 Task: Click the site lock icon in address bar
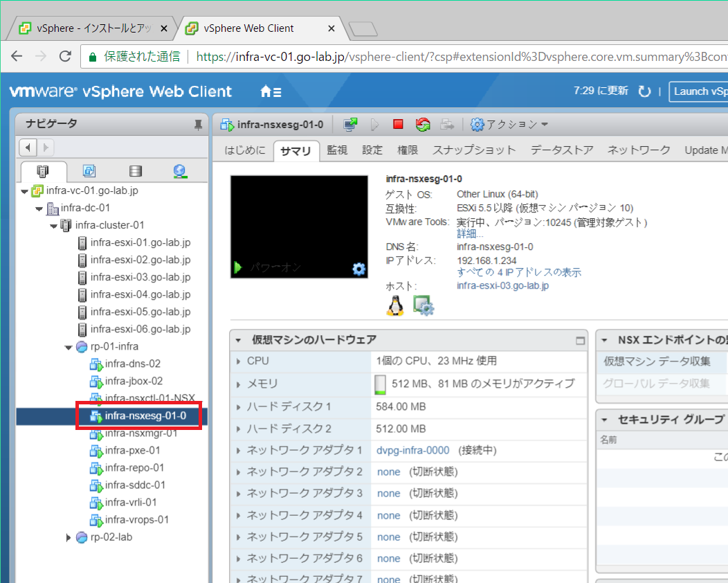click(93, 57)
